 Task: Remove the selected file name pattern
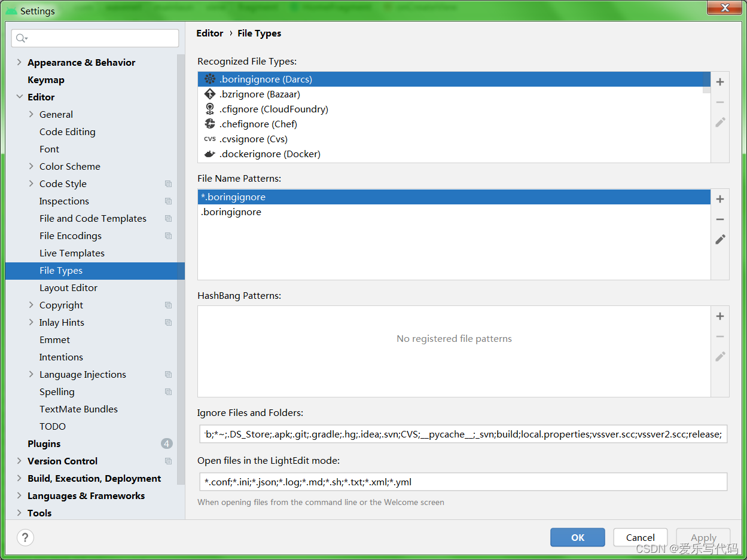point(720,219)
